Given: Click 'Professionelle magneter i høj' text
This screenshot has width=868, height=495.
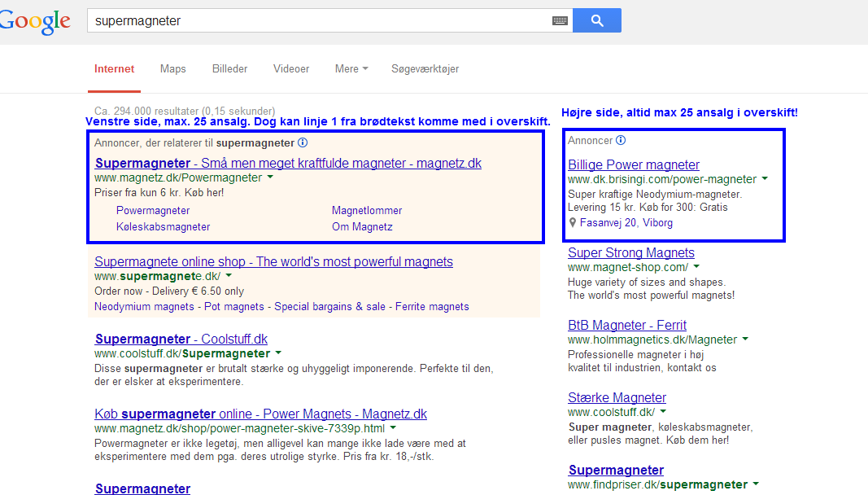Looking at the screenshot, I should click(635, 354).
